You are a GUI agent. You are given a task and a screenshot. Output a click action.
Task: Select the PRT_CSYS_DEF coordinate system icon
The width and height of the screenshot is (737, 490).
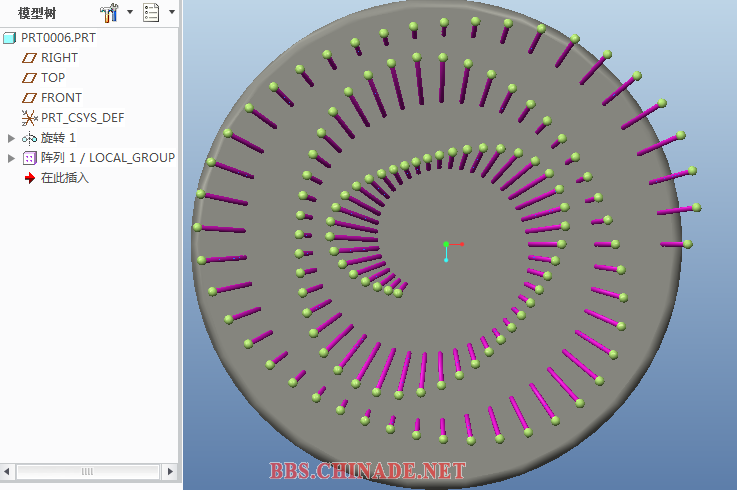tap(29, 118)
